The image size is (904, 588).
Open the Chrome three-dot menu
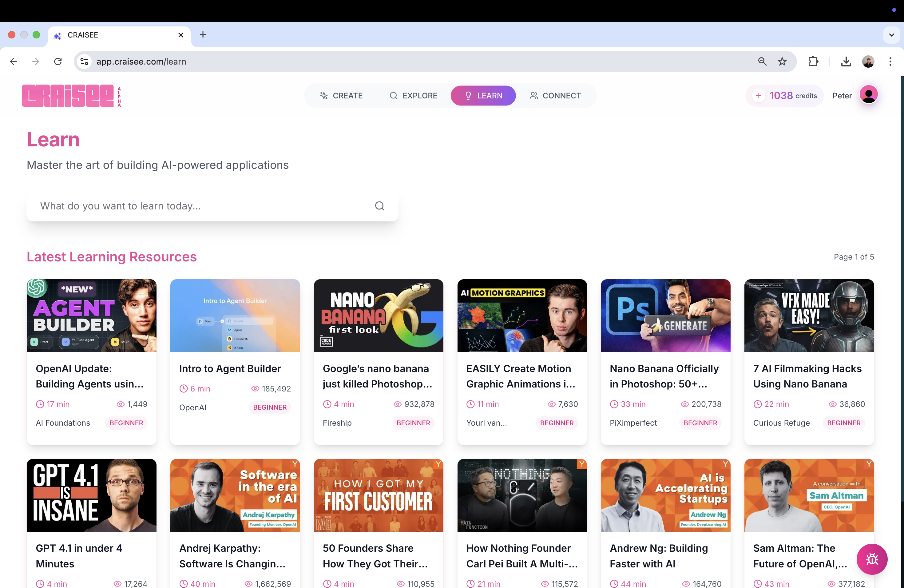890,62
